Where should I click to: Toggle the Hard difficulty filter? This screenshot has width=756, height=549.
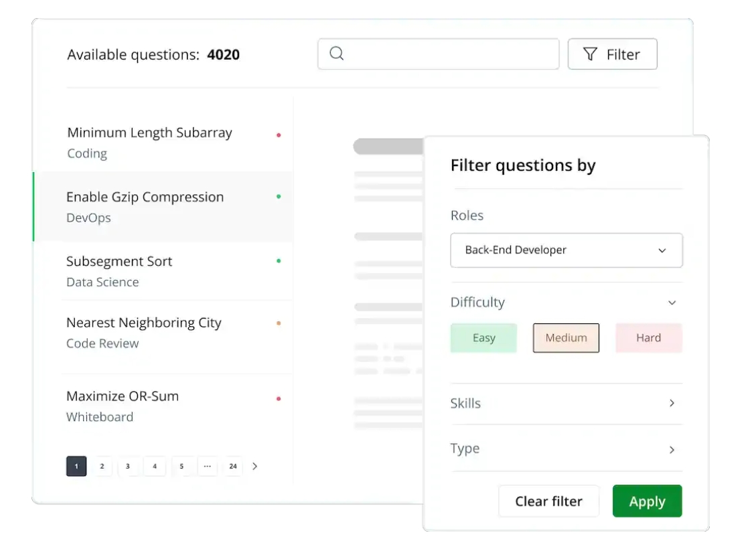coord(648,338)
